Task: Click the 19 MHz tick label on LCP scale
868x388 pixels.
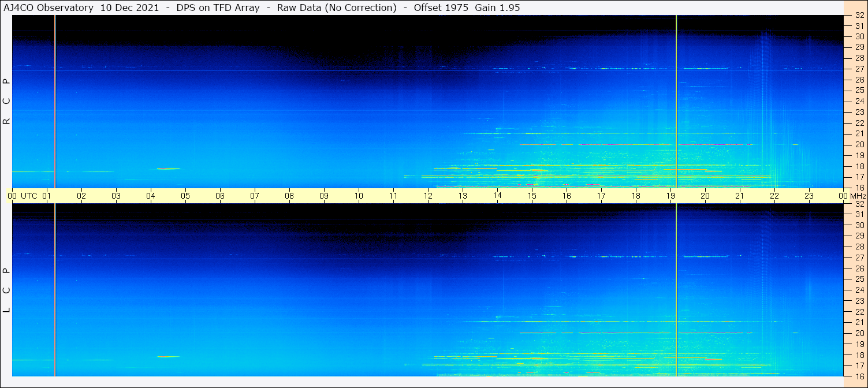Action: coord(859,344)
